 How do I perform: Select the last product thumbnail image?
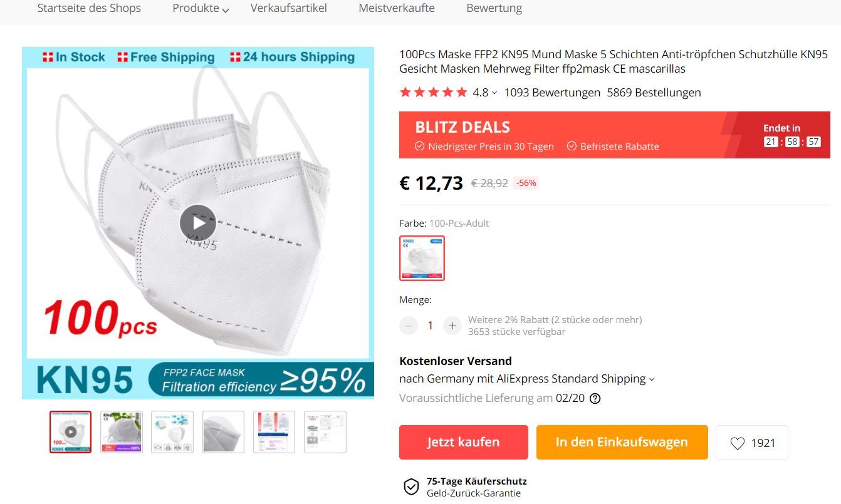325,432
